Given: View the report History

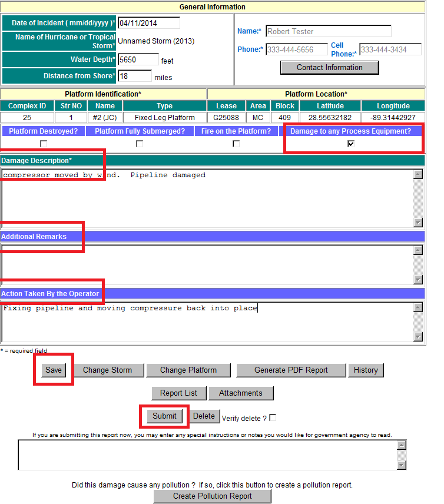Looking at the screenshot, I should click(366, 370).
